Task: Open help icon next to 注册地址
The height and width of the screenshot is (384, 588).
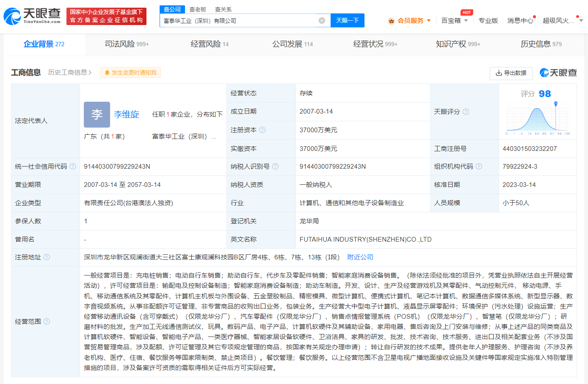Action: [x=47, y=257]
